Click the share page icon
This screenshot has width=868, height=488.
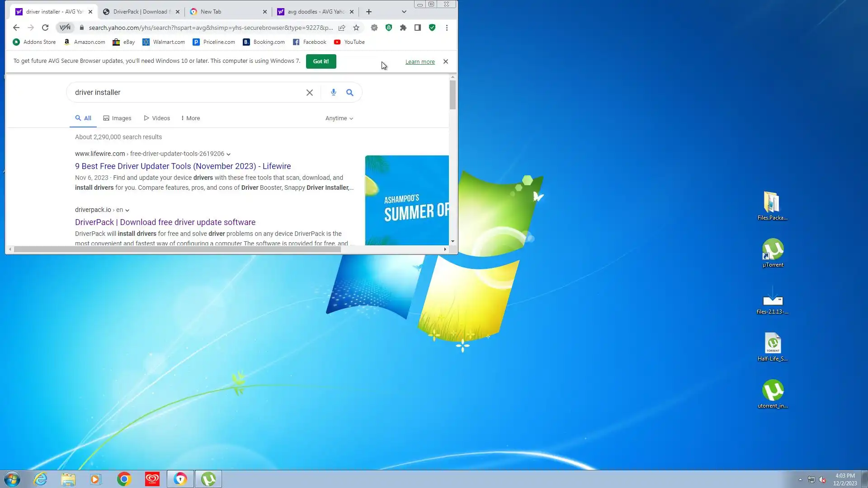tap(342, 28)
